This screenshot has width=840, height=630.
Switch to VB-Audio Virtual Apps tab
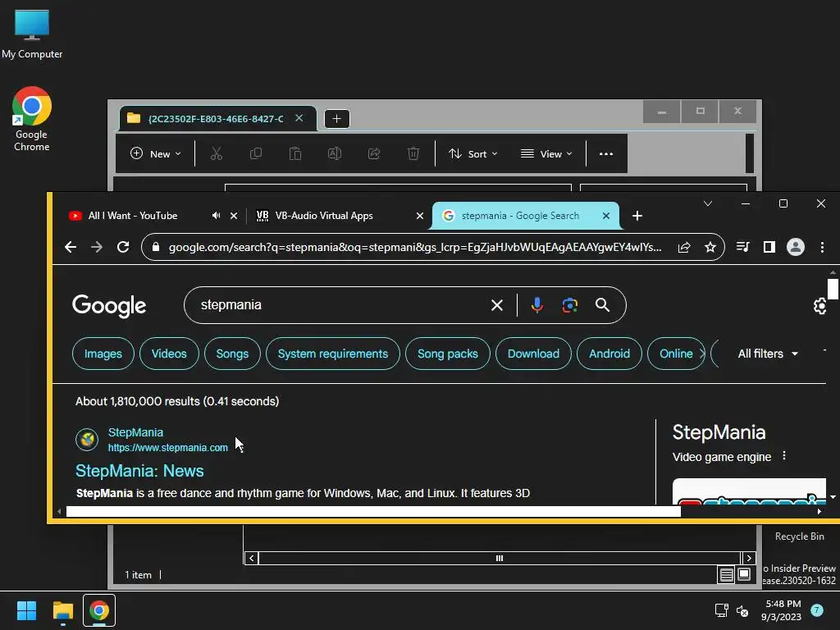pyautogui.click(x=324, y=216)
